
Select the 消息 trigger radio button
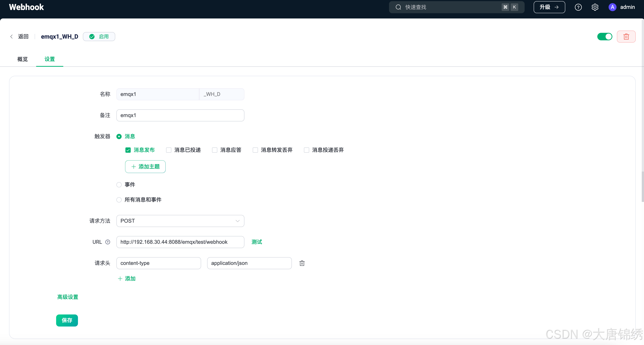tap(119, 136)
